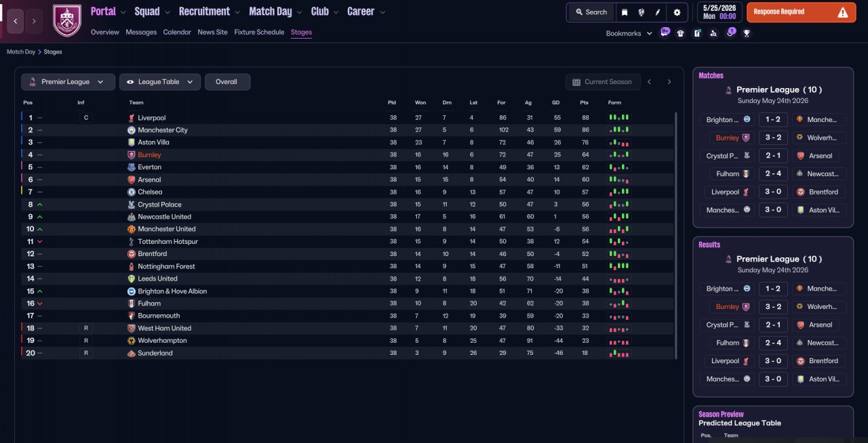This screenshot has width=868, height=443.
Task: Click the Aston Villa crest in table
Action: (x=132, y=142)
